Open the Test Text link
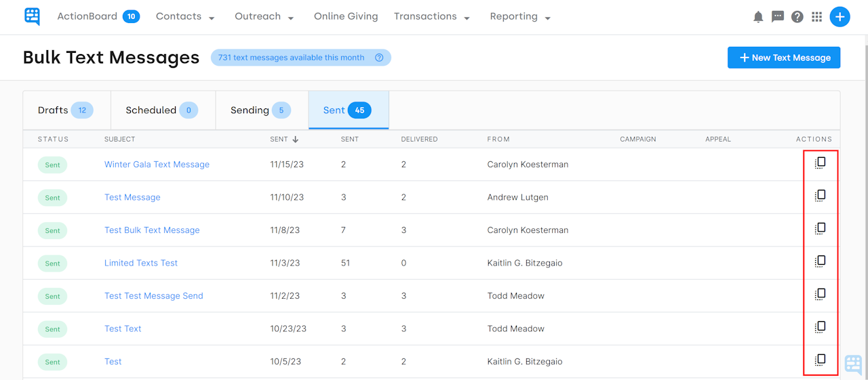The width and height of the screenshot is (868, 380). [x=123, y=329]
